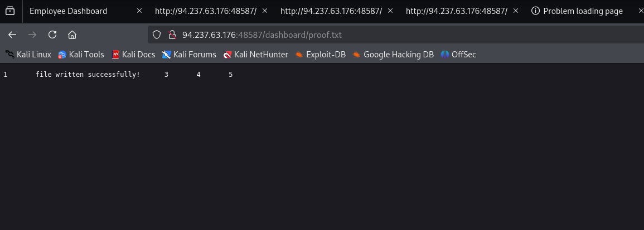The width and height of the screenshot is (644, 230).
Task: Click the back navigation arrow
Action: (x=12, y=35)
